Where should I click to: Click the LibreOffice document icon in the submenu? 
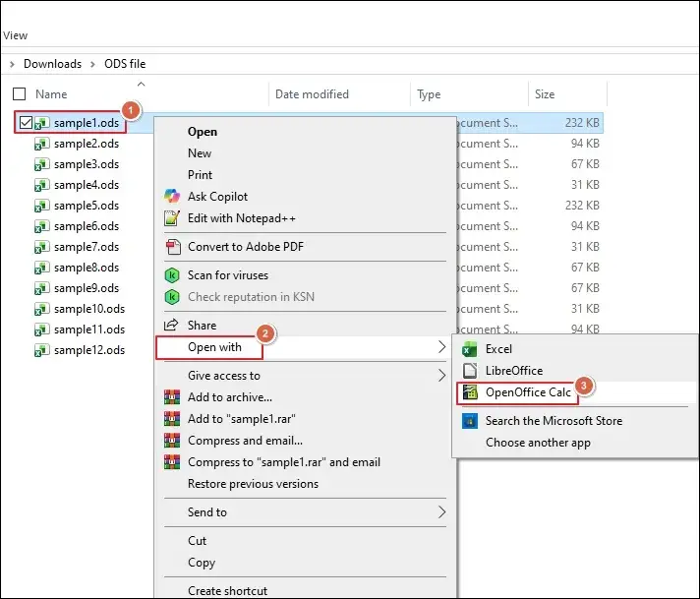tap(470, 371)
